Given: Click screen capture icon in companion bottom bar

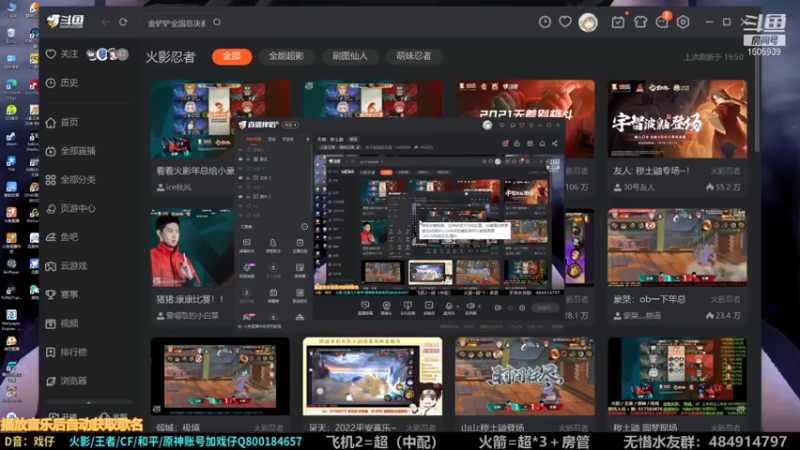Looking at the screenshot, I should click(x=365, y=306).
